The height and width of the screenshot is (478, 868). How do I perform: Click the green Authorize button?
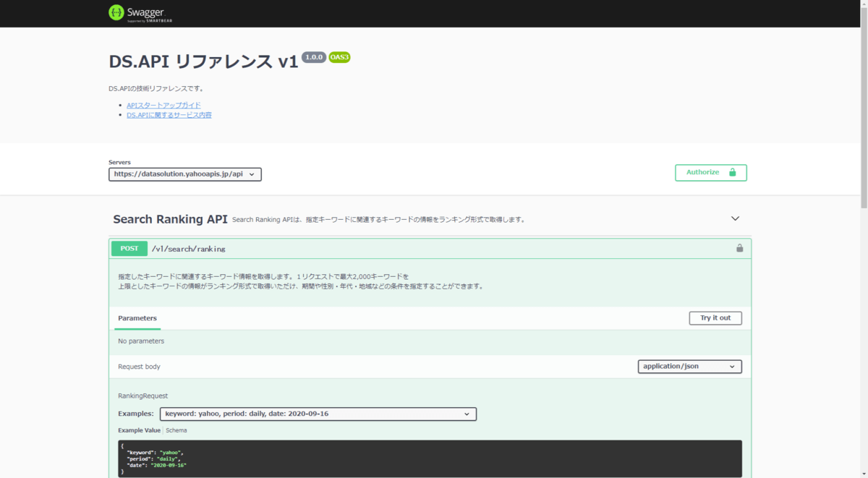pyautogui.click(x=710, y=172)
